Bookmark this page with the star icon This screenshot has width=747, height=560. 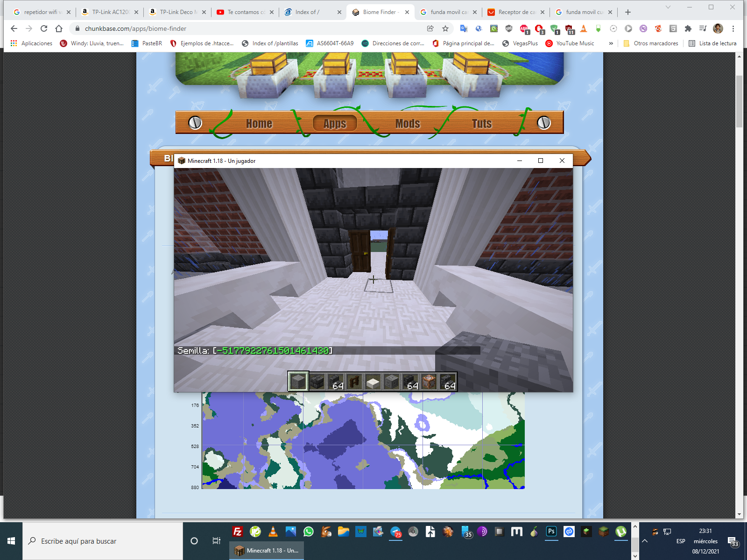445,28
